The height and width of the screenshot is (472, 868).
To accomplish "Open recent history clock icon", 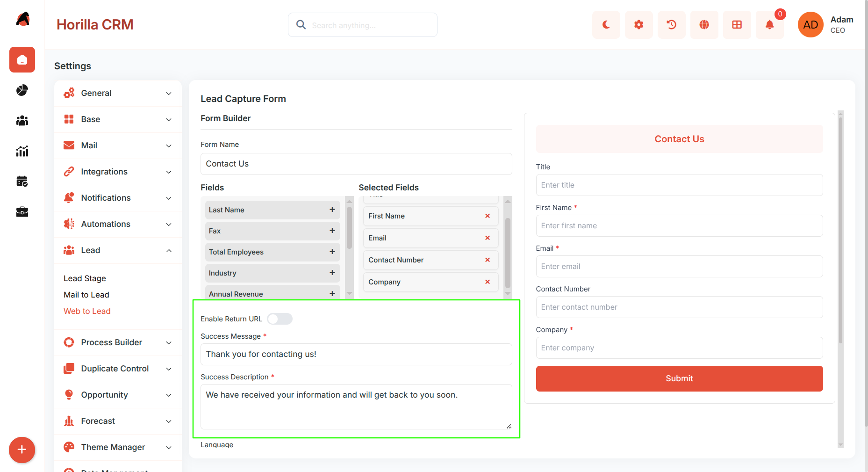I will [671, 25].
